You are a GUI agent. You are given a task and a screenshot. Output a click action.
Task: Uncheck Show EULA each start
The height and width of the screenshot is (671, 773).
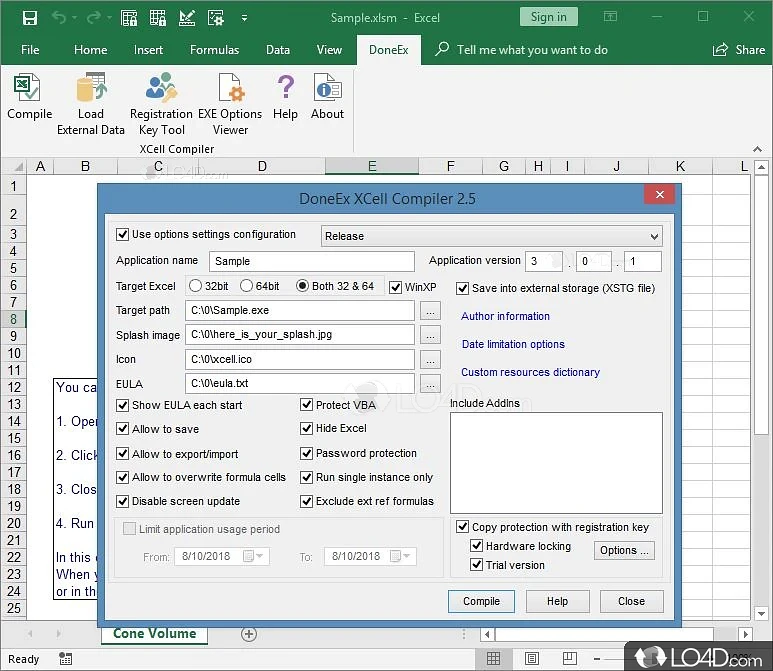(122, 405)
